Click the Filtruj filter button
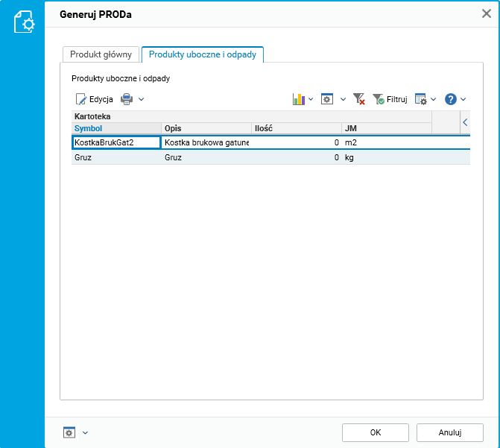 390,99
